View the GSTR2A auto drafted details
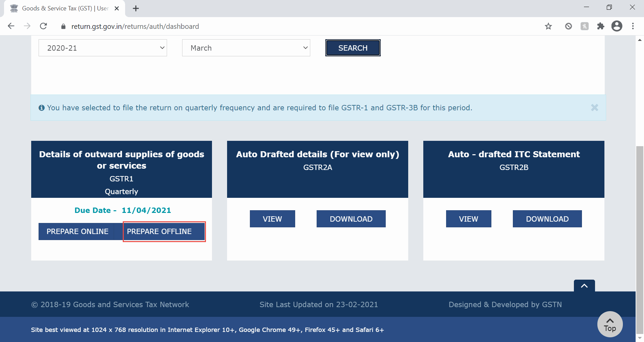This screenshot has width=644, height=342. click(x=272, y=219)
